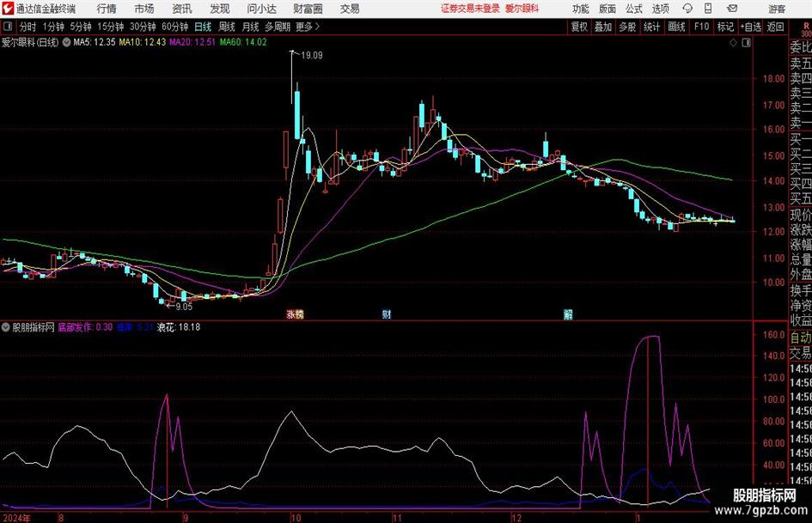Toggle the right info panel icon
This screenshot has width=812, height=523.
(x=746, y=42)
